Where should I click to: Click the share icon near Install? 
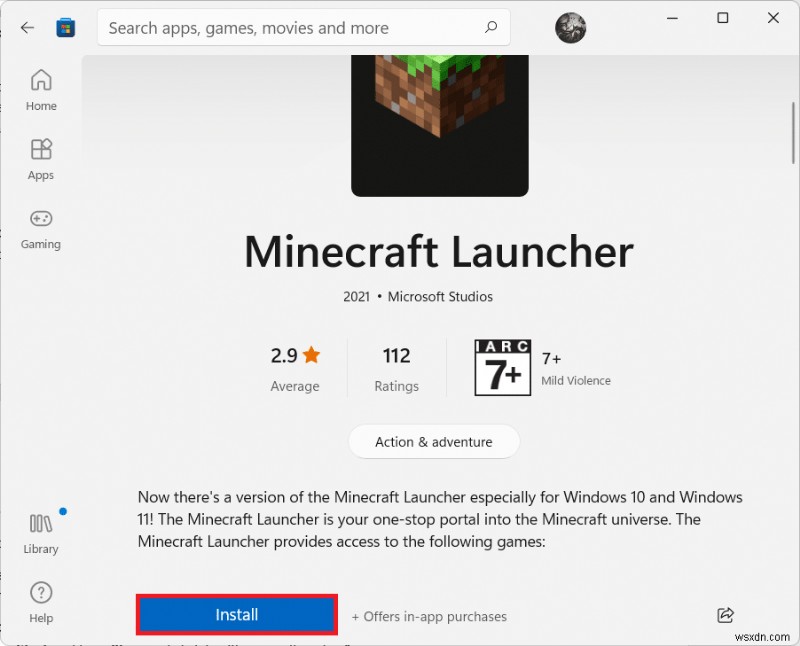(x=726, y=616)
